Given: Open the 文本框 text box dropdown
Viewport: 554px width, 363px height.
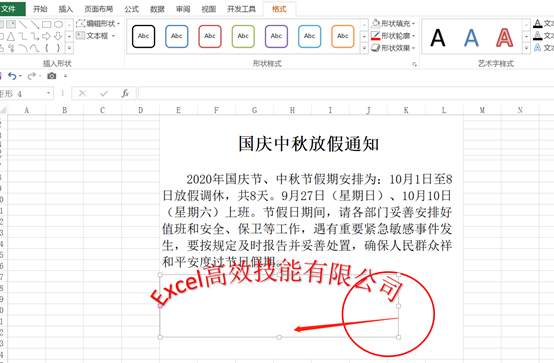Looking at the screenshot, I should (x=96, y=36).
